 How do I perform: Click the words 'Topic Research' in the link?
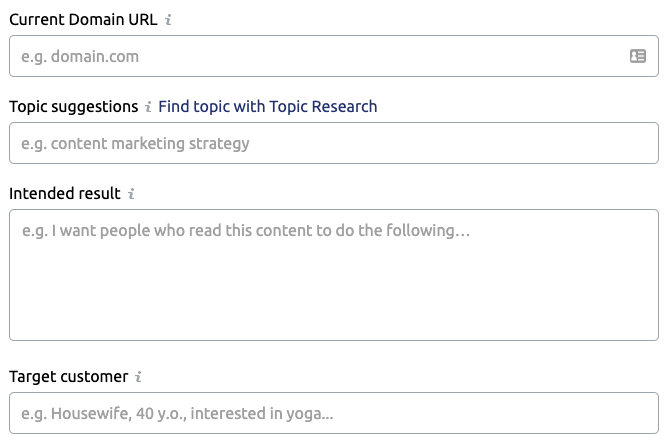pyautogui.click(x=323, y=106)
